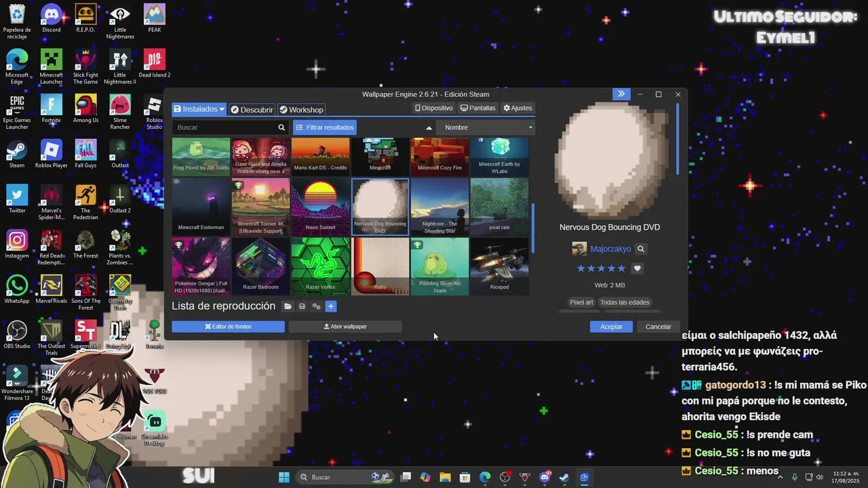Click the Editor de fondos button
This screenshot has height=488, width=868.
[228, 327]
